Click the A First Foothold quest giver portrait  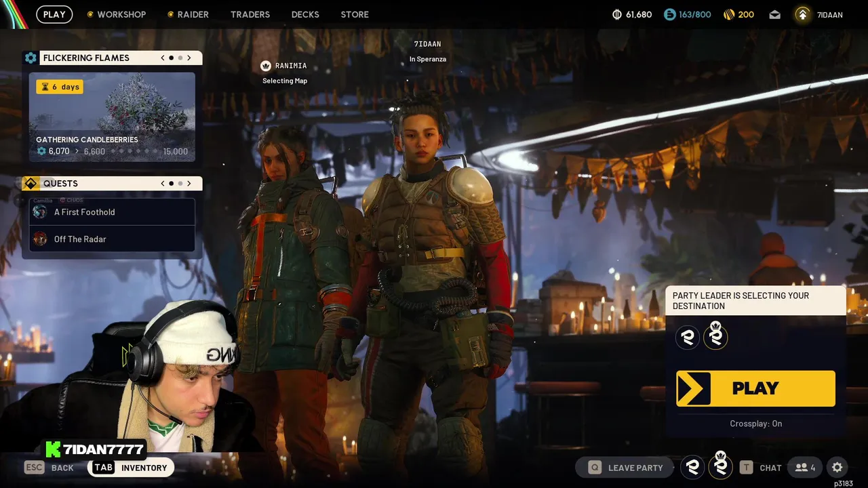point(40,212)
